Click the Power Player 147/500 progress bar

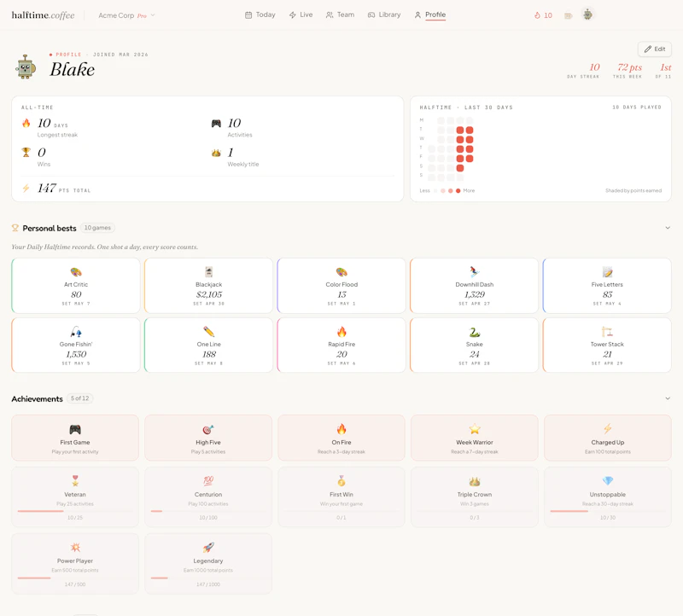pos(75,578)
